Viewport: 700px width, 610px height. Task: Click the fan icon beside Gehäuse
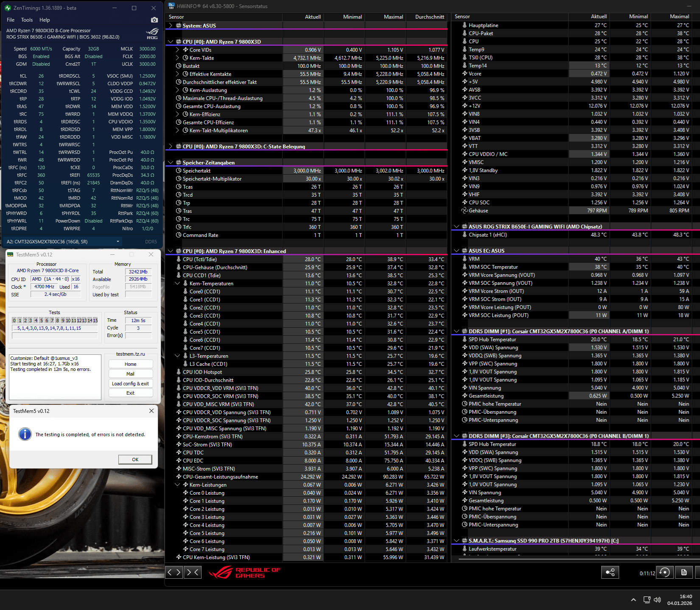click(465, 210)
